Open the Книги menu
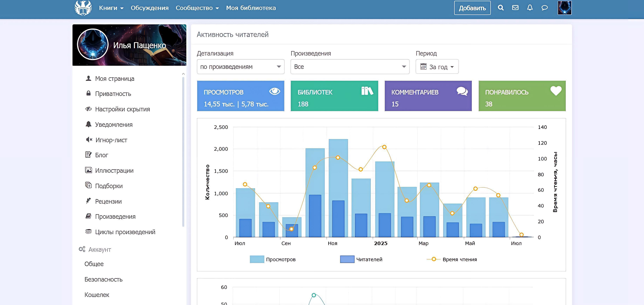Image resolution: width=644 pixels, height=305 pixels. click(111, 8)
